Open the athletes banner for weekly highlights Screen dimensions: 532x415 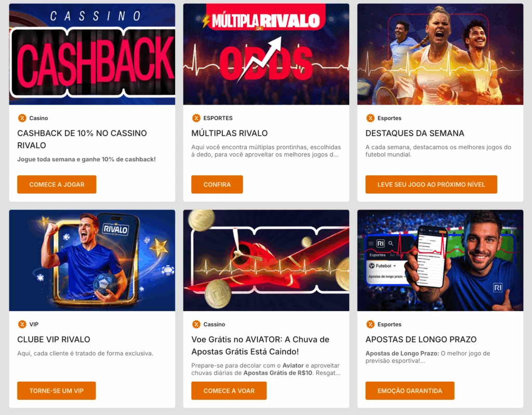tap(440, 54)
